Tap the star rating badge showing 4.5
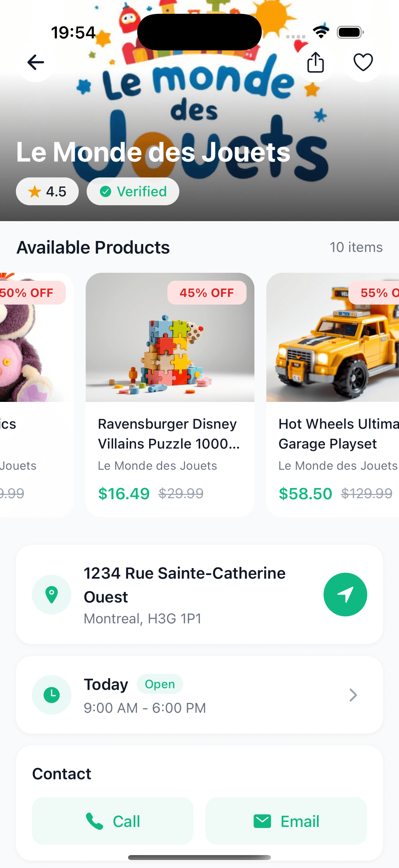 47,191
